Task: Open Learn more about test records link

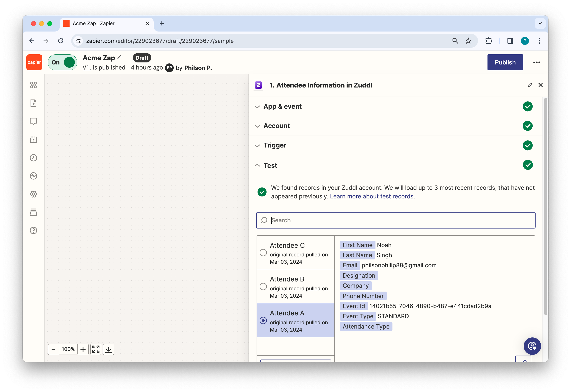Action: 371,196
